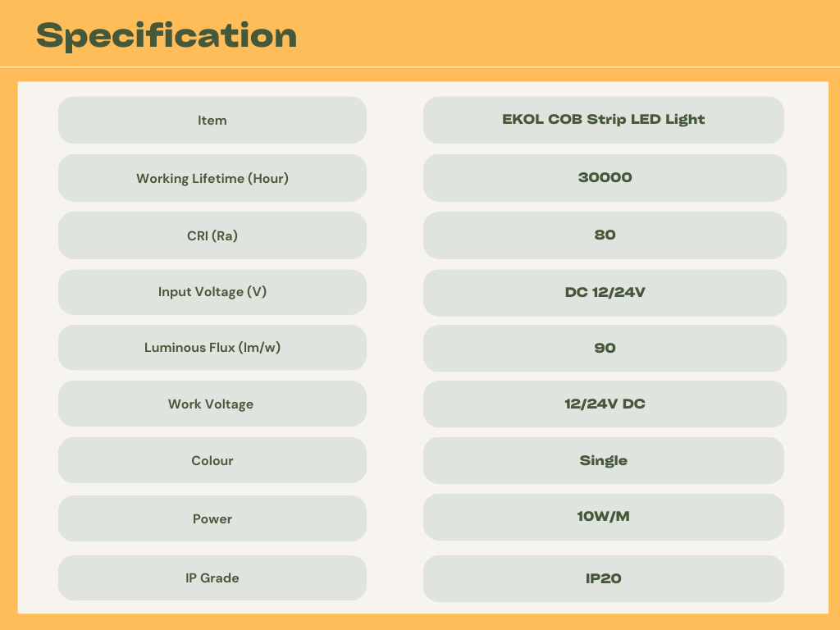Click the CRI value 80 cell
840x630 pixels.
click(605, 235)
